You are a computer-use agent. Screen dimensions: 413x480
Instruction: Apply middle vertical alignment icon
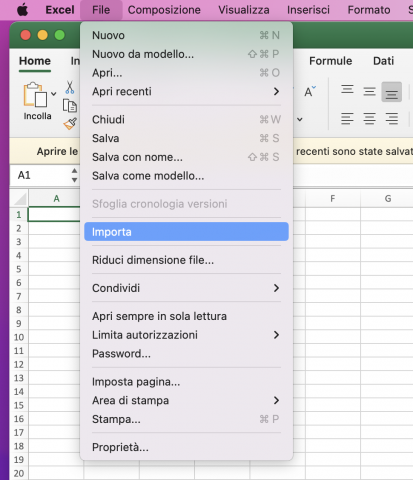(369, 91)
